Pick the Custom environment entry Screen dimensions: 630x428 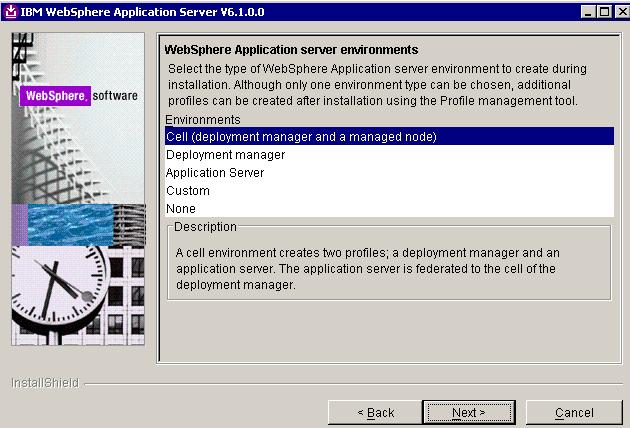point(389,190)
